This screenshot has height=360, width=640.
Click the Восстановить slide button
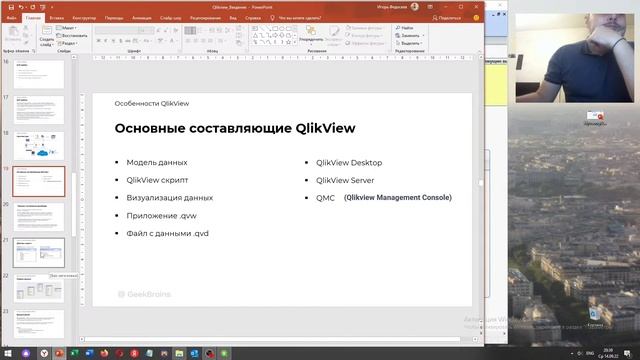(72, 36)
